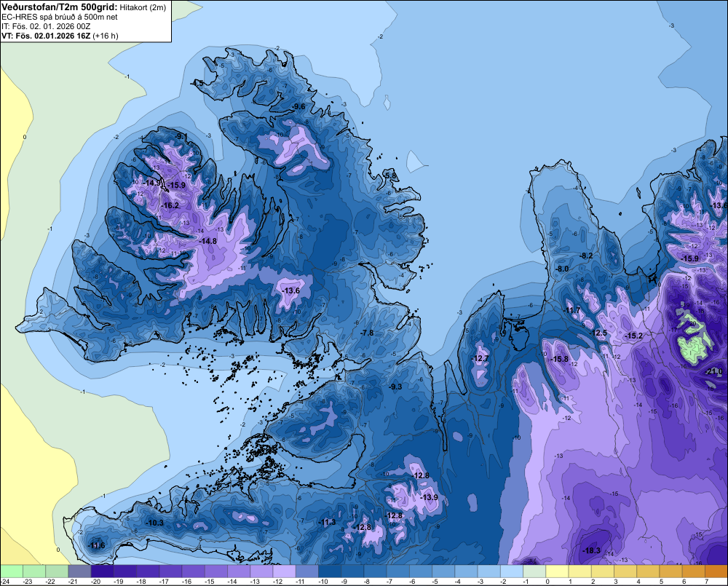
Task: Select the pale yellow legend swatch labeled 0
Action: point(557,571)
